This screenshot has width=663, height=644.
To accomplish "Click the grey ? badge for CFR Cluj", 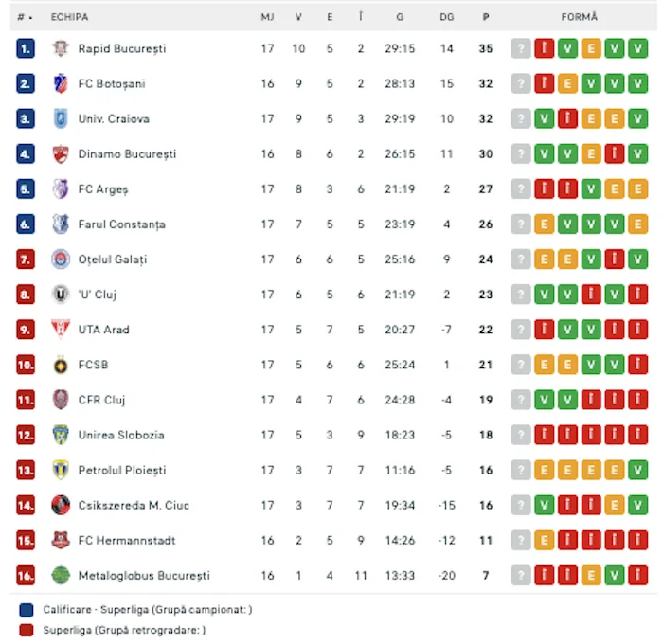I will coord(521,400).
